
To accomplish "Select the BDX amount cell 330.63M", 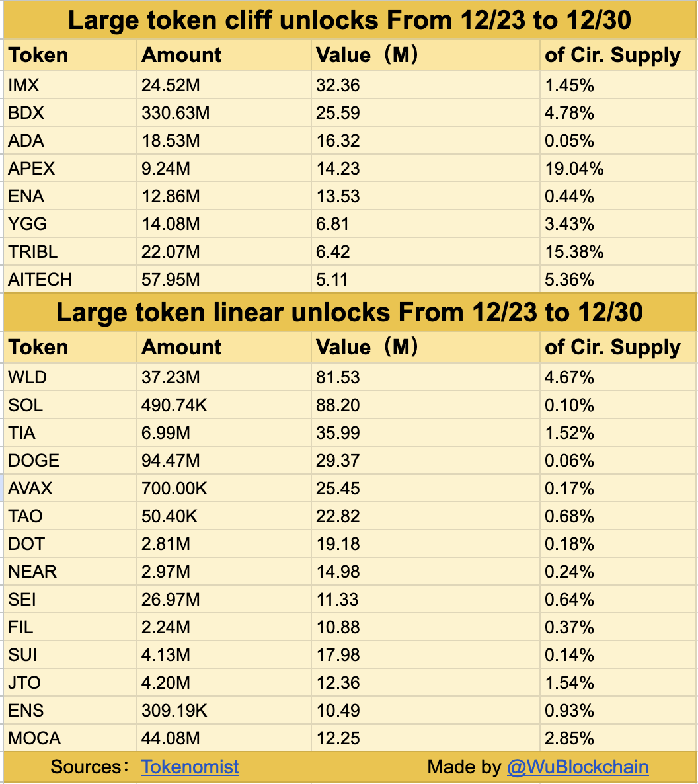I will [x=175, y=113].
